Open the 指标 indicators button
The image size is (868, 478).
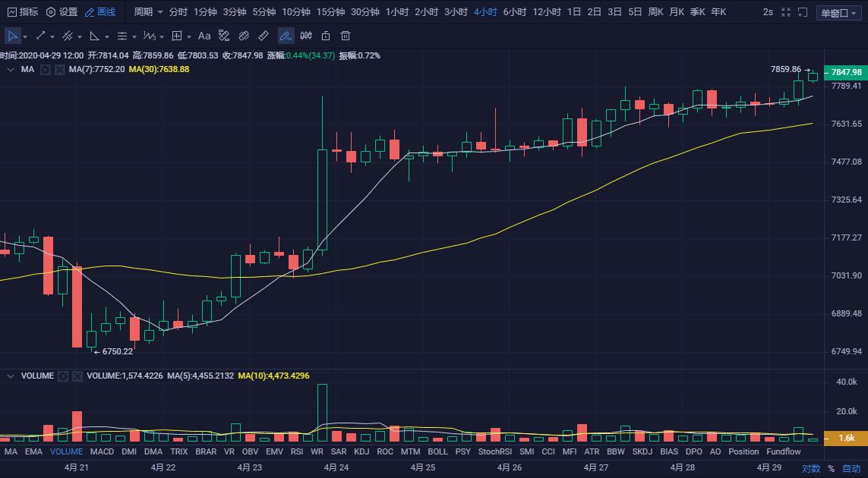point(23,12)
